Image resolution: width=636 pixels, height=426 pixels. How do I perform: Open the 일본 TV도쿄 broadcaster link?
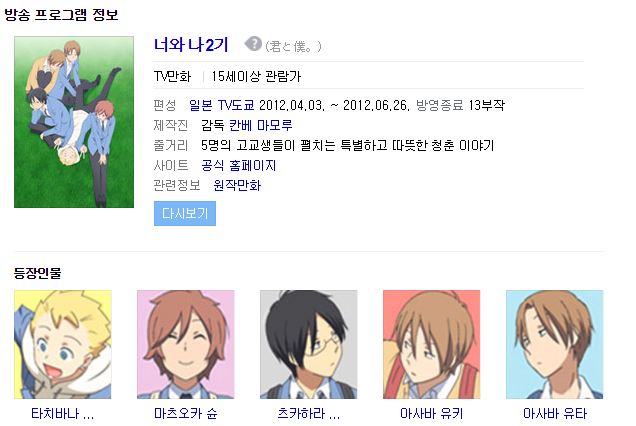point(222,105)
